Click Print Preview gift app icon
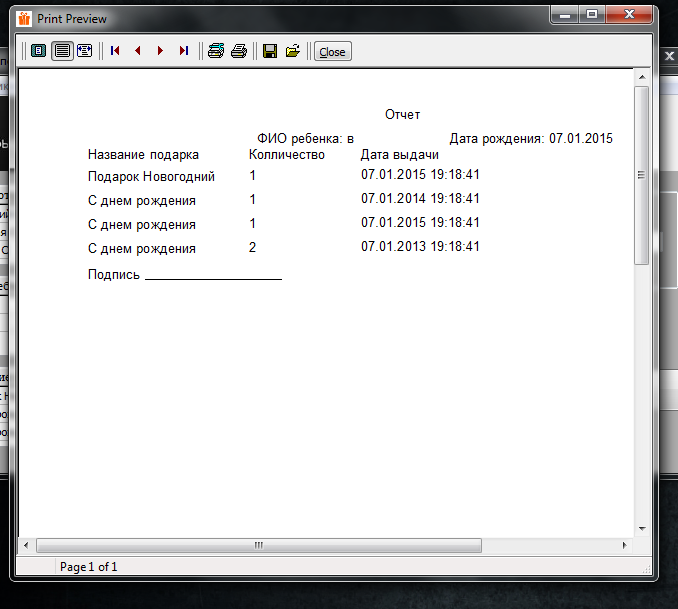This screenshot has width=678, height=609. coord(24,19)
